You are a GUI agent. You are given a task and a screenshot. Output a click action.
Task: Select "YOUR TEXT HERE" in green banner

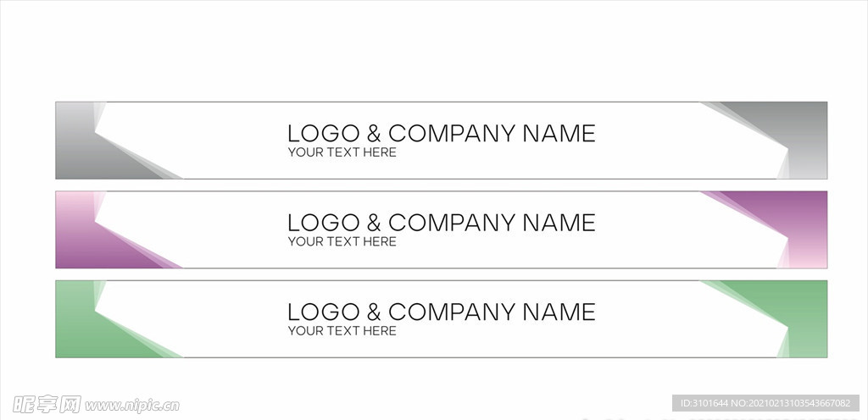(x=342, y=331)
